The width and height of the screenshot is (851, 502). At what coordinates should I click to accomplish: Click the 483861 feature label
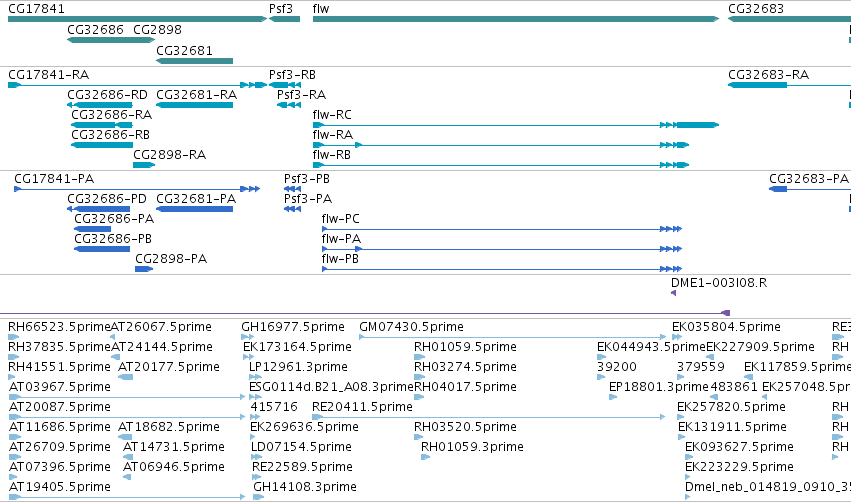point(734,387)
